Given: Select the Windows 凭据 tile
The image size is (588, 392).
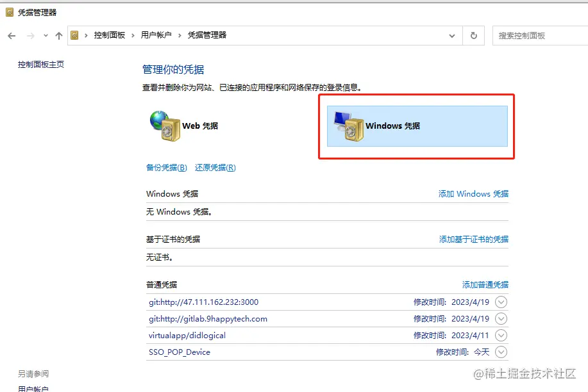Looking at the screenshot, I should (417, 126).
